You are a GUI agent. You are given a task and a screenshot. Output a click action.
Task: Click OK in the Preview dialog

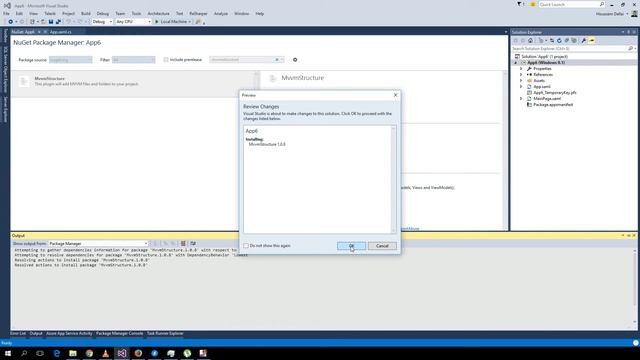click(351, 246)
